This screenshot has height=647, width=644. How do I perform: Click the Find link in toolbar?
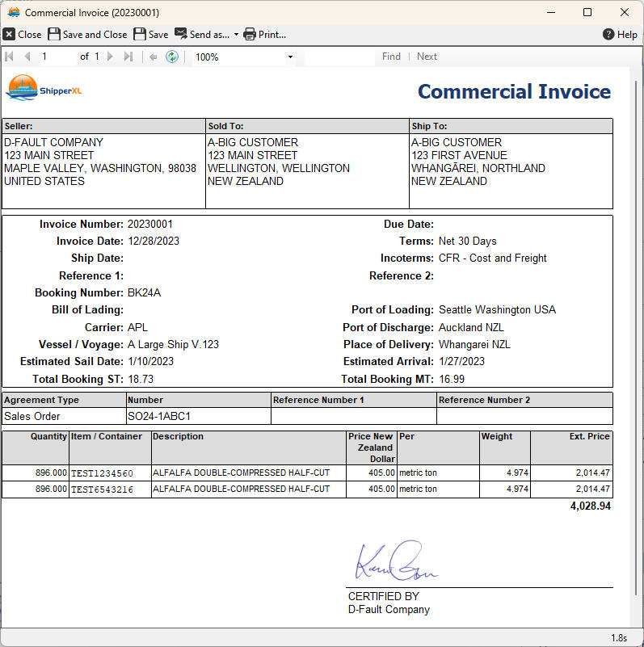click(x=391, y=57)
